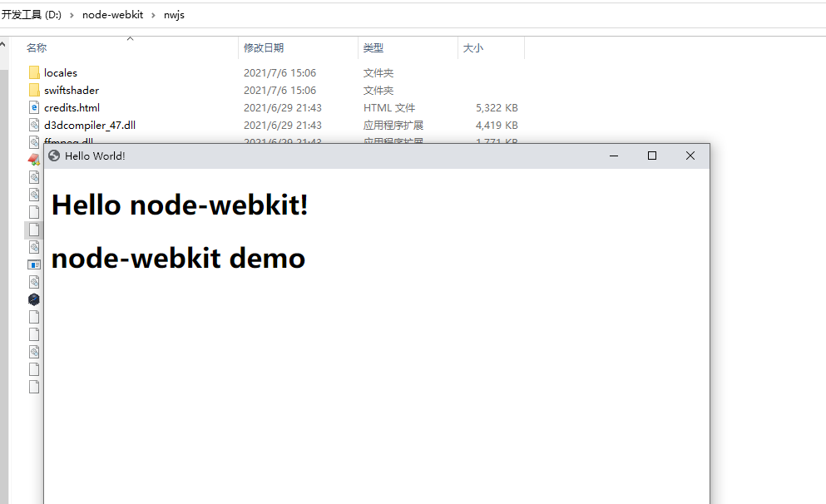Click the 大小 column header
Screen dimensions: 826x504
pos(472,47)
